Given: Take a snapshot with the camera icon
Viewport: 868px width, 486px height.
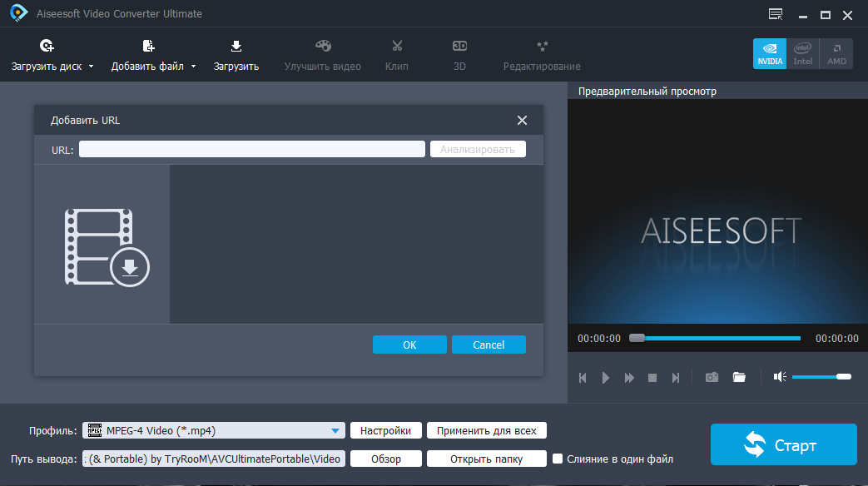Looking at the screenshot, I should click(x=712, y=377).
